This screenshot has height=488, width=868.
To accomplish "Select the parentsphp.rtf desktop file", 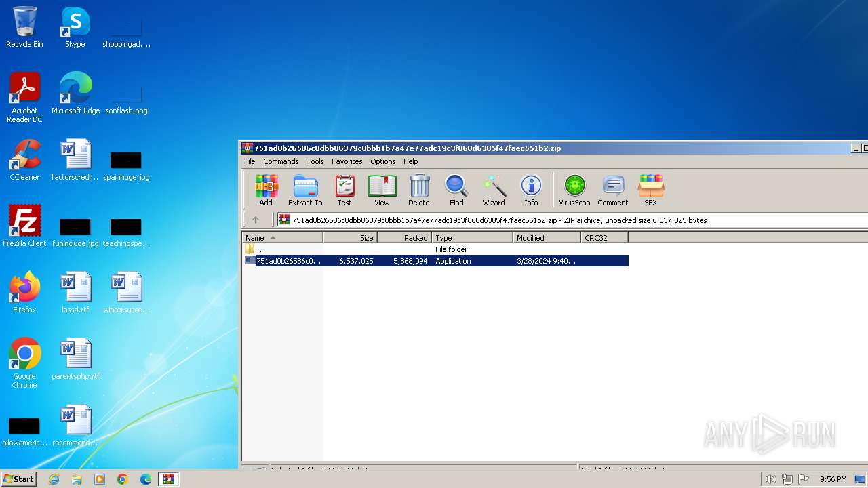I will coord(75,359).
